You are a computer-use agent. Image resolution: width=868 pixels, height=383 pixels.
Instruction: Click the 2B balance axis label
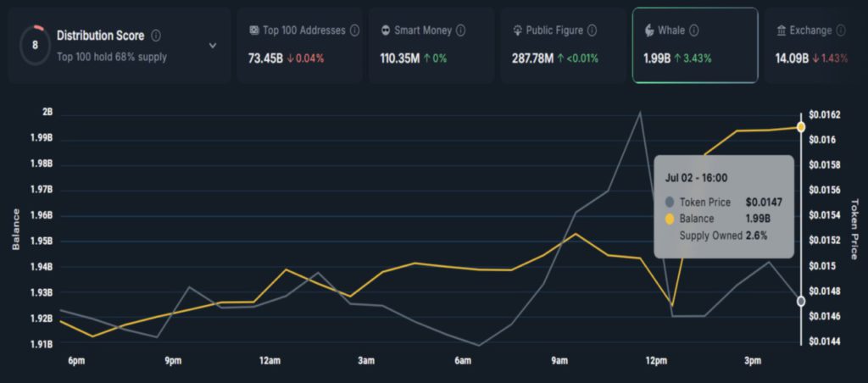coord(47,112)
